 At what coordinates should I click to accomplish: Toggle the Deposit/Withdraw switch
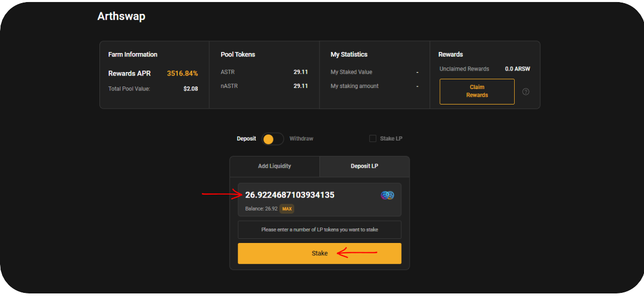[x=273, y=139]
